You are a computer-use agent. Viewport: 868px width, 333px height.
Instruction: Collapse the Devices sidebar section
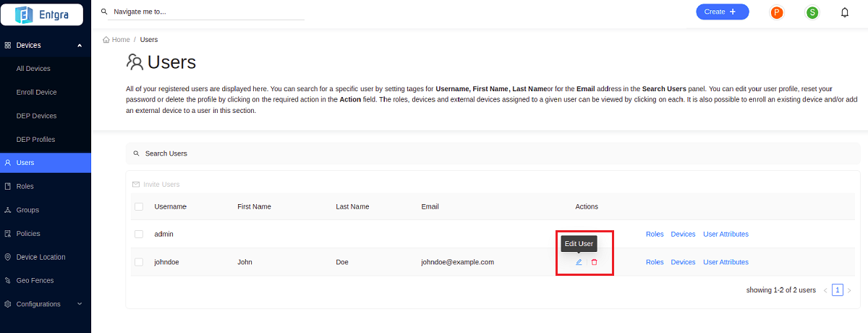pyautogui.click(x=80, y=46)
